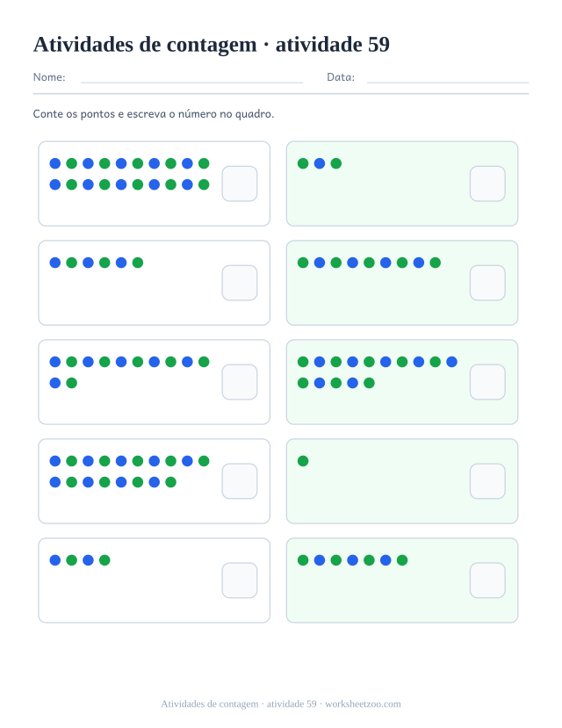The height and width of the screenshot is (728, 562).
Task: Select the answer box for the four-dot card
Action: pyautogui.click(x=240, y=580)
